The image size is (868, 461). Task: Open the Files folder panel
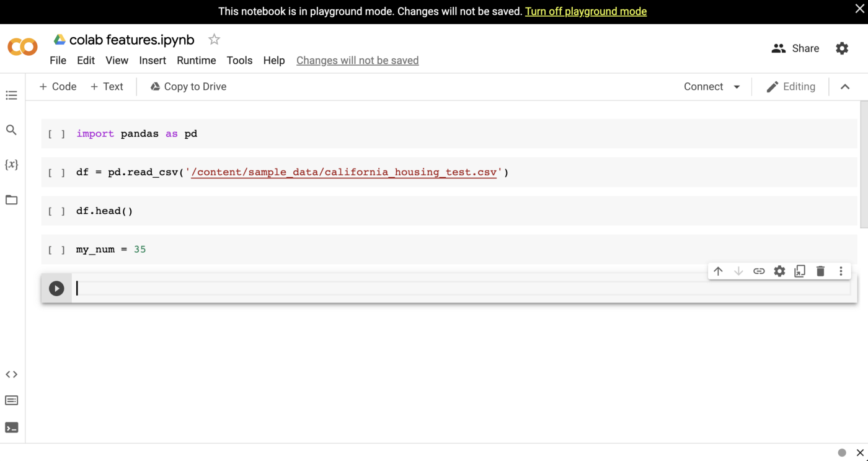pyautogui.click(x=11, y=200)
